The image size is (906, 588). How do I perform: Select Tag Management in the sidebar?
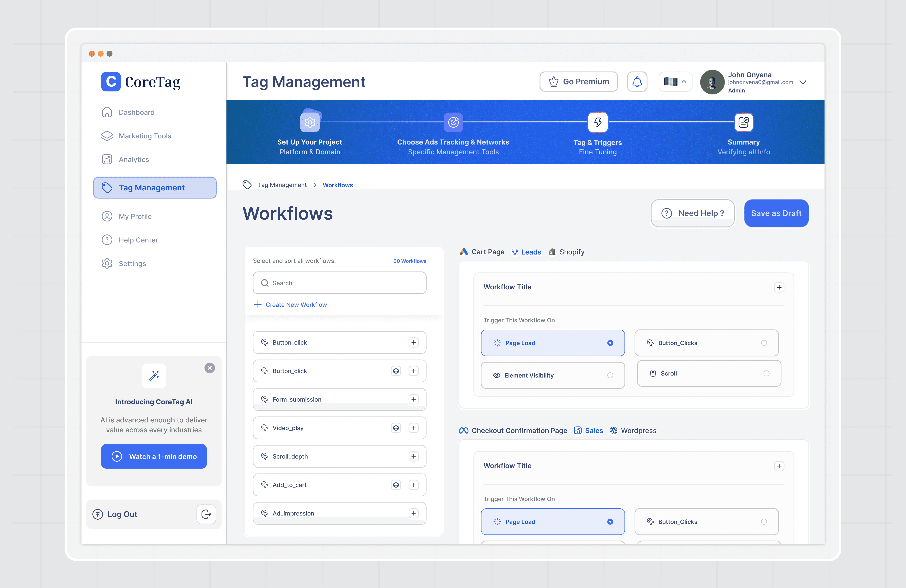155,188
